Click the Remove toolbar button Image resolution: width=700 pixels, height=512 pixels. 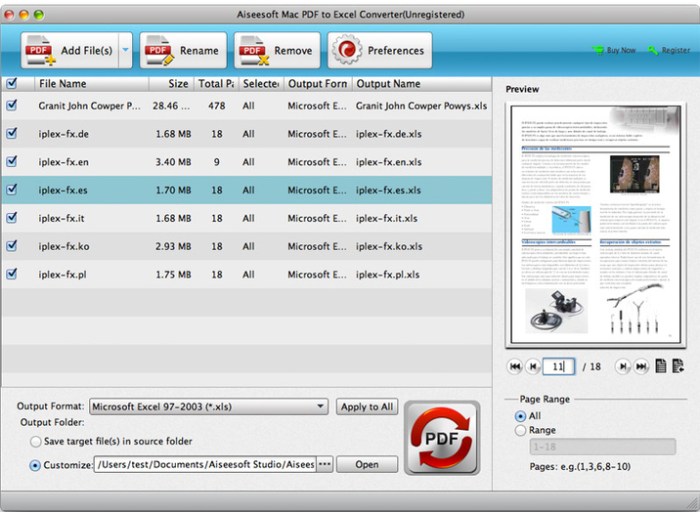(277, 50)
